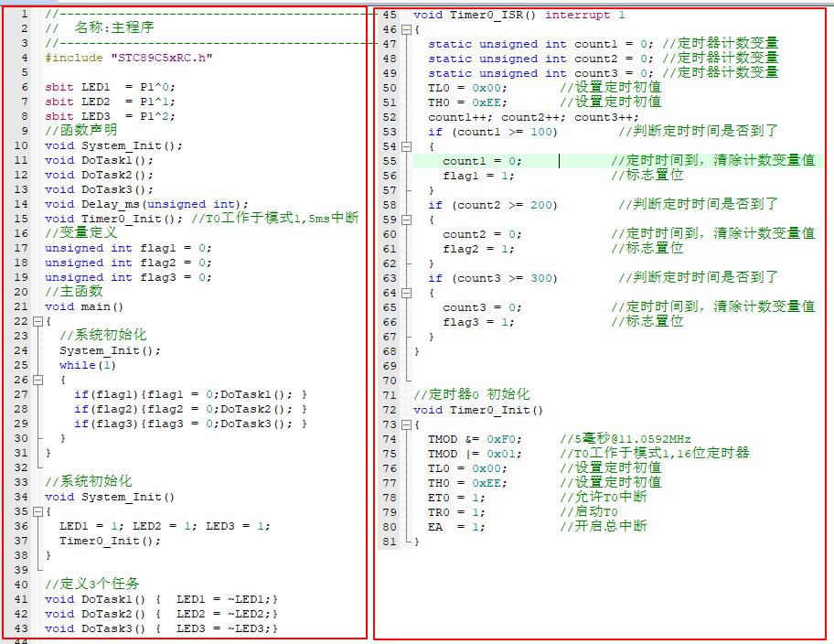Click the System_Init(); call on line 24
The width and height of the screenshot is (834, 644).
110,350
